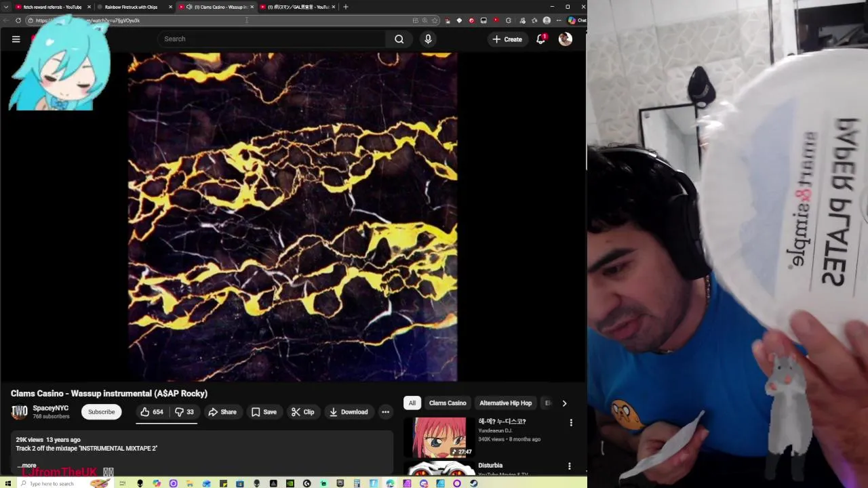Close the Rainbow Firetruck tab

pyautogui.click(x=170, y=7)
